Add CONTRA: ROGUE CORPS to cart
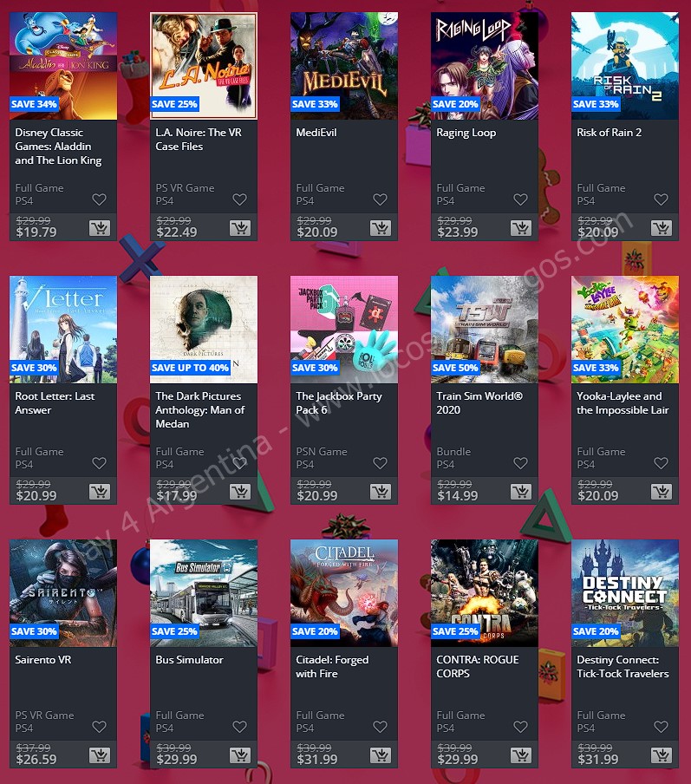Image resolution: width=691 pixels, height=784 pixels. [521, 755]
